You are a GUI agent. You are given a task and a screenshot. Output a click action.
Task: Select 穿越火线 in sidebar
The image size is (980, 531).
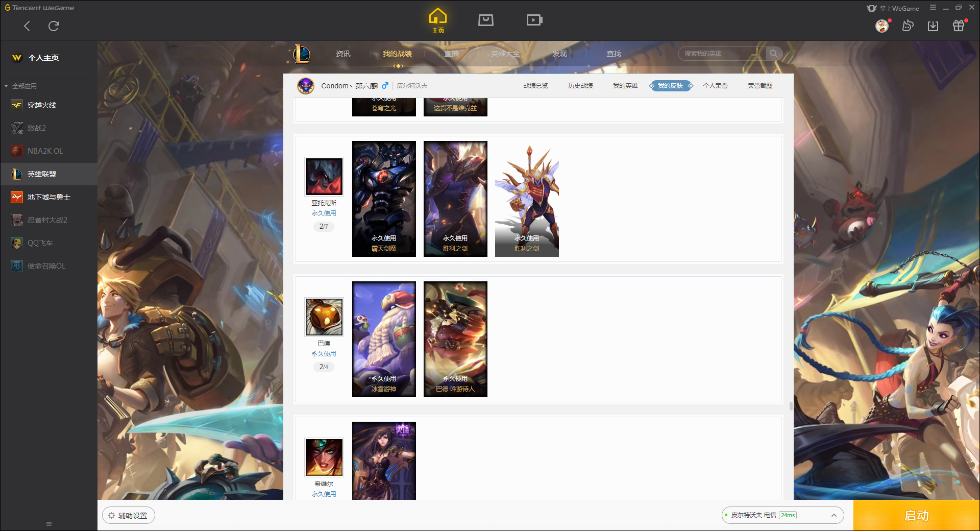click(49, 105)
